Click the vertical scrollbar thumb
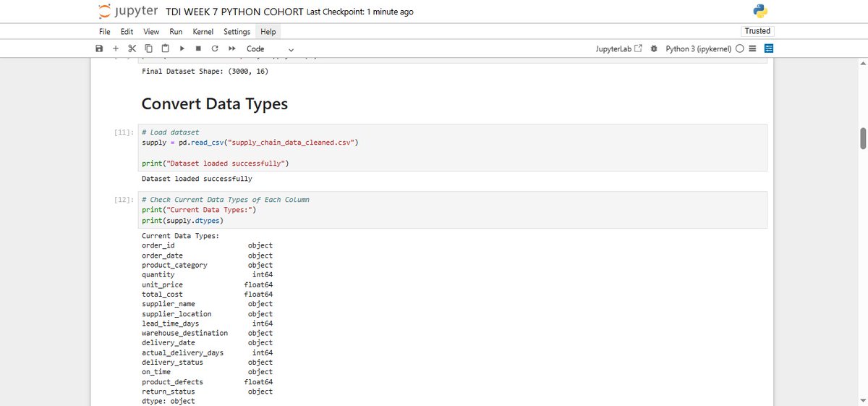 [863, 138]
